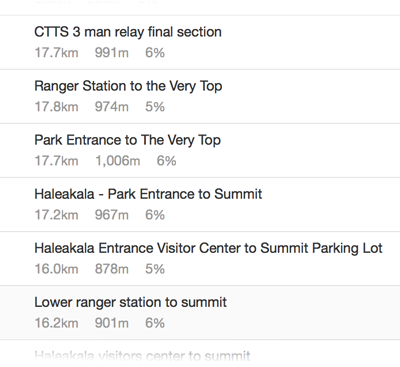Select the 878m elevation value
Screen dimensions: 400x367
click(112, 269)
